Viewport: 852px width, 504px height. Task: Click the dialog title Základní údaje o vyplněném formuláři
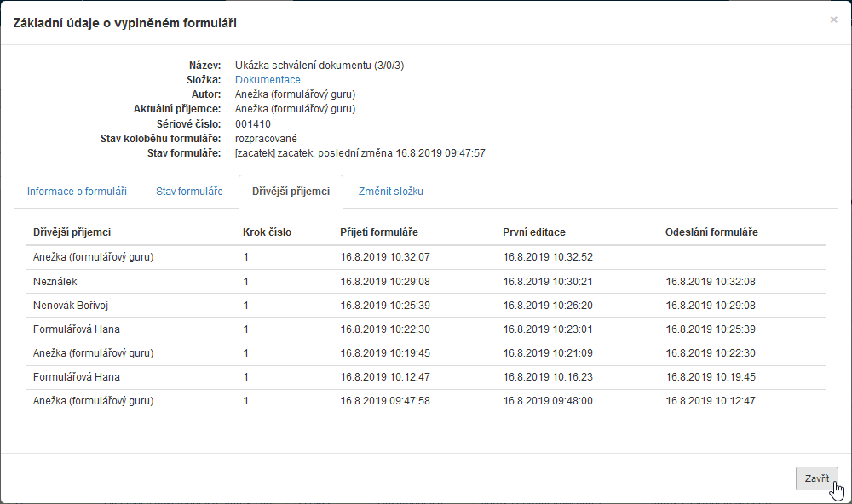click(125, 23)
